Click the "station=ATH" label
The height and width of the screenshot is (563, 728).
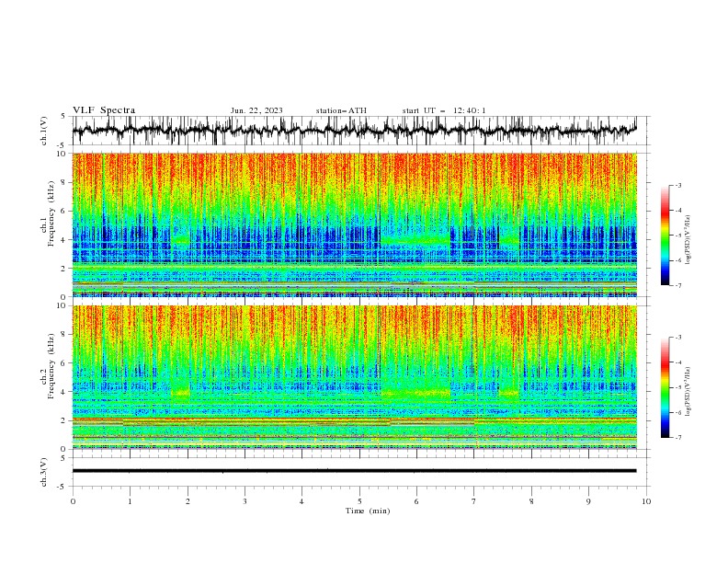pyautogui.click(x=341, y=110)
